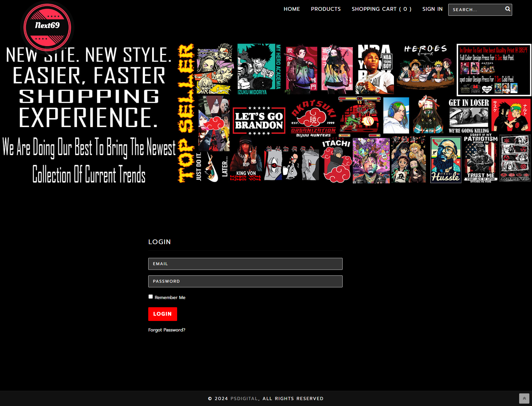The image size is (532, 406).
Task: Click the search magnifier icon
Action: [507, 9]
